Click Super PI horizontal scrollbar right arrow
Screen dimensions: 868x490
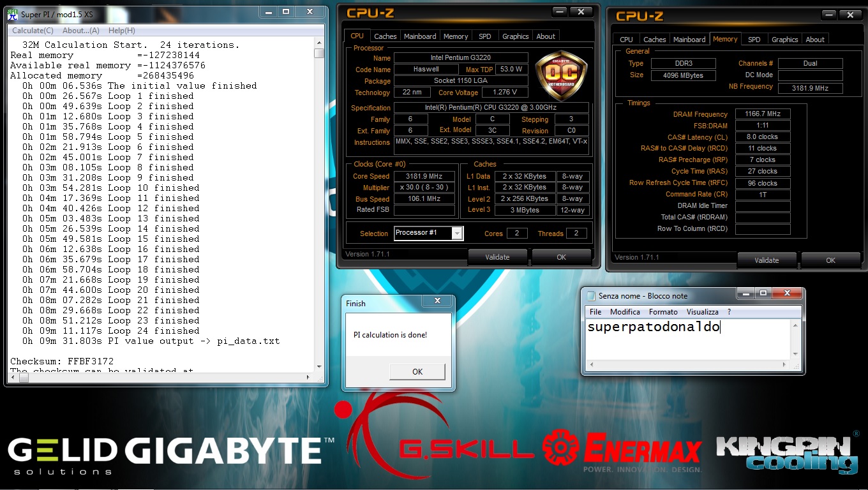[x=310, y=376]
